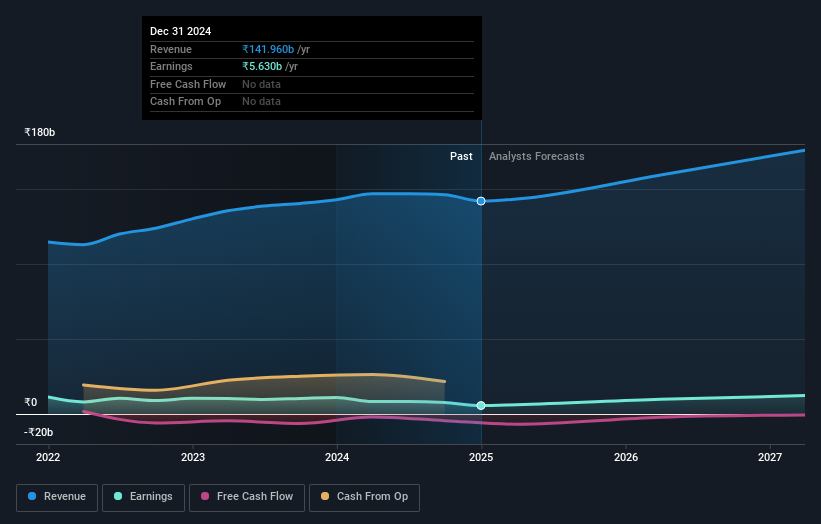Viewport: 821px width, 524px height.
Task: Click the ₹5.630b earnings value
Action: [262, 66]
